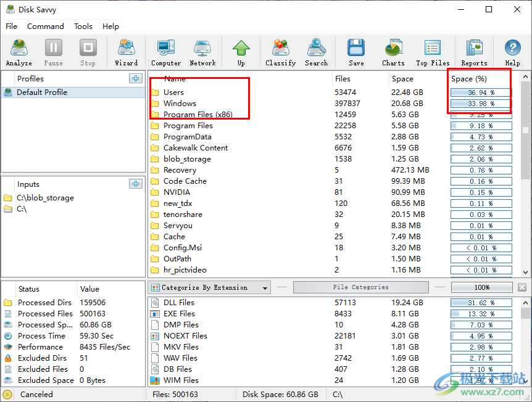Launch the Wizard tool
The height and width of the screenshot is (402, 532).
[127, 52]
